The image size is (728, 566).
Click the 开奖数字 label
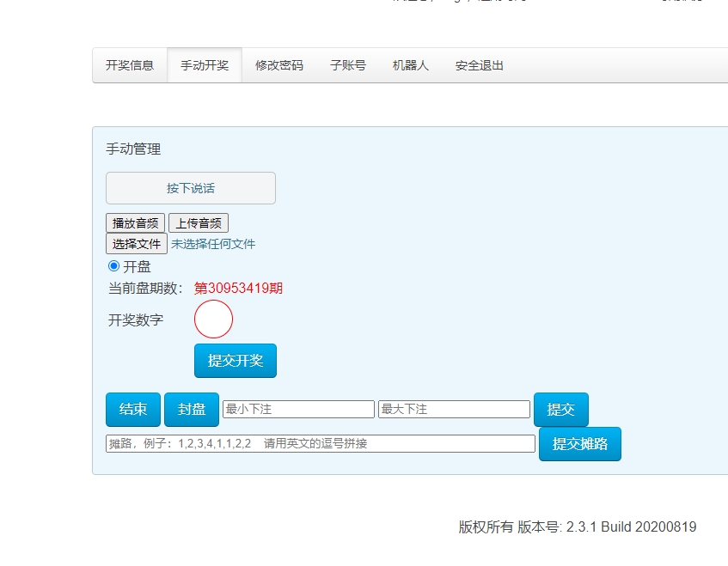tap(136, 320)
